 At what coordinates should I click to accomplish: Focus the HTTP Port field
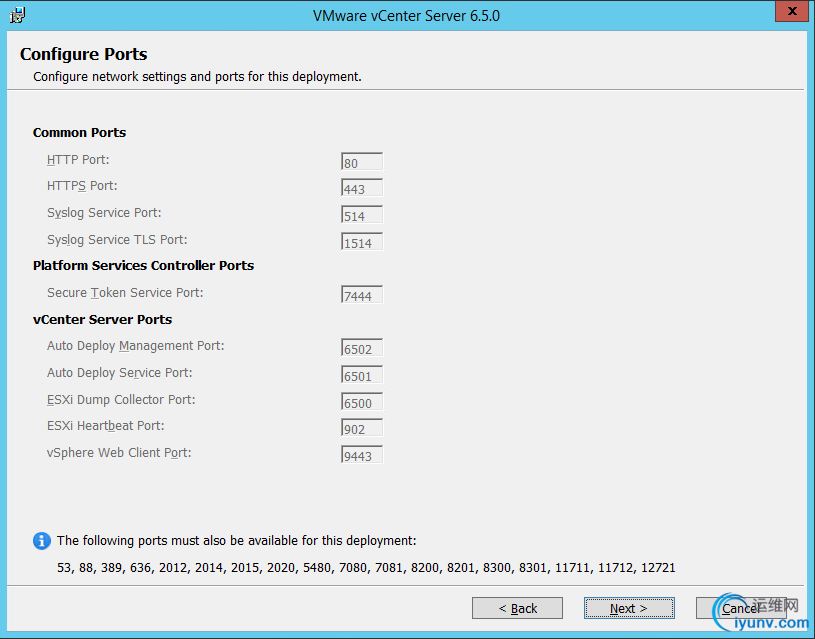pyautogui.click(x=361, y=162)
